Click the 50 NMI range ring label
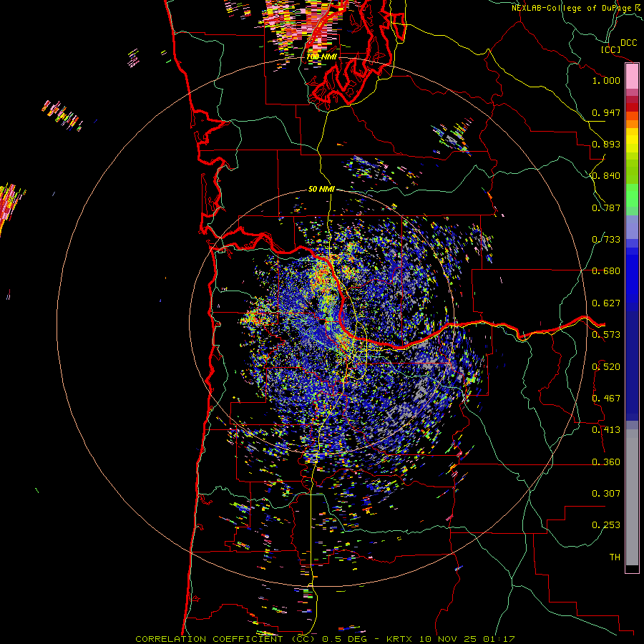The height and width of the screenshot is (644, 644). pyautogui.click(x=321, y=190)
